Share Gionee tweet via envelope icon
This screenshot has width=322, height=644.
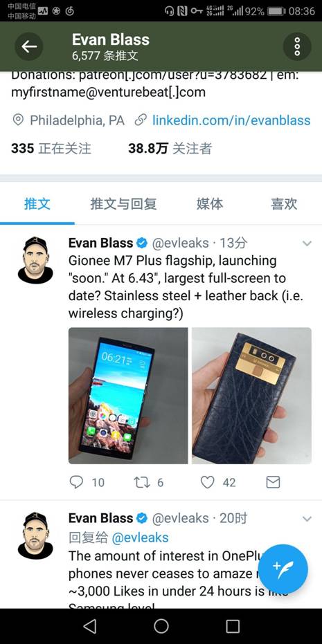[273, 482]
